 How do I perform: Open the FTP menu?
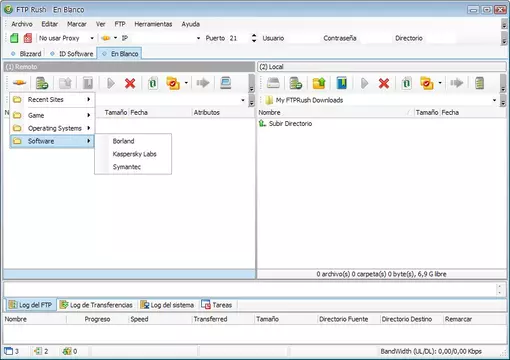[x=120, y=24]
